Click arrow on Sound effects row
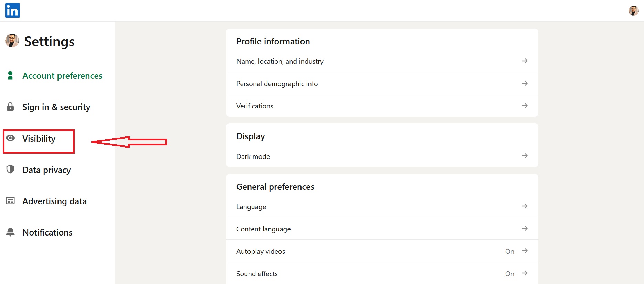 coord(525,273)
